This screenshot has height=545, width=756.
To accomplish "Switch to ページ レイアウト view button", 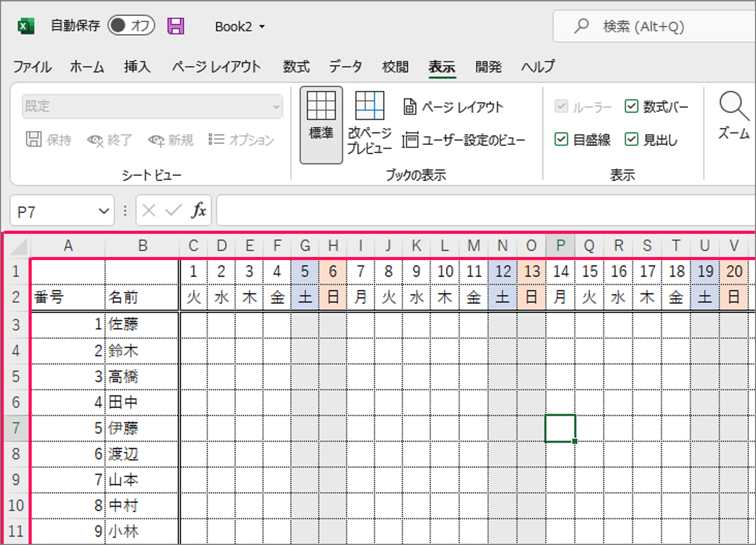I will point(453,107).
